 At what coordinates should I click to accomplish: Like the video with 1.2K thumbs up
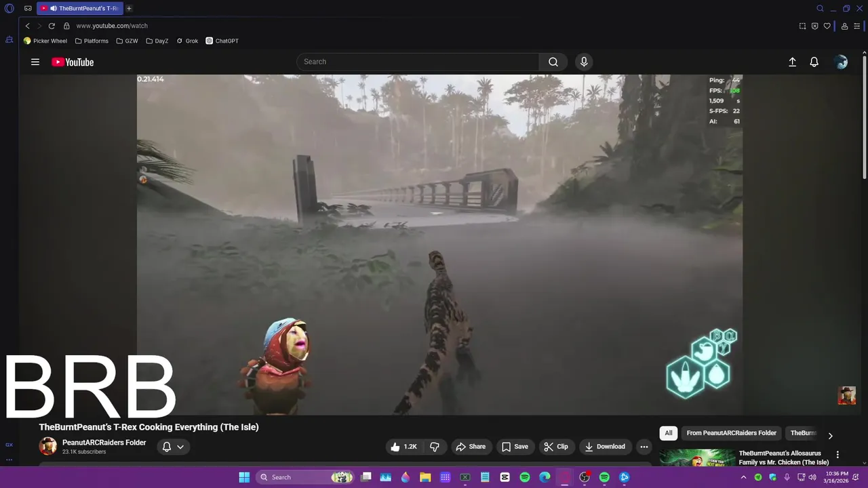tap(404, 447)
